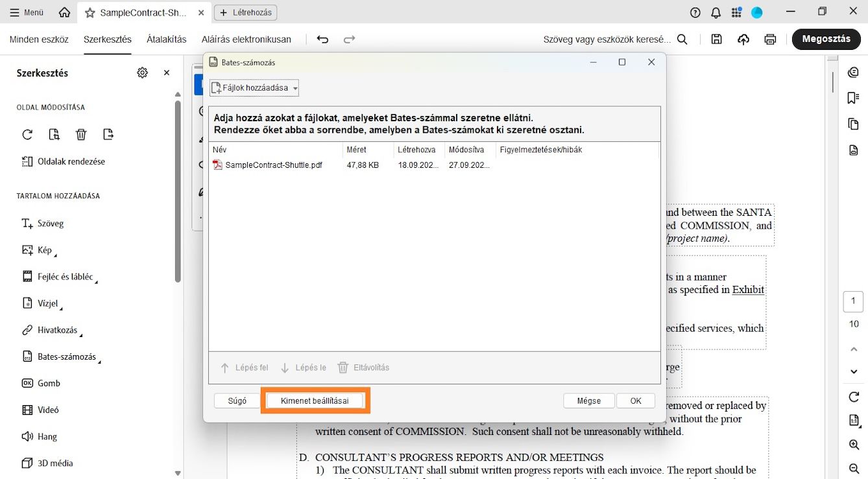Redo the last action
The image size is (868, 479).
pos(350,40)
